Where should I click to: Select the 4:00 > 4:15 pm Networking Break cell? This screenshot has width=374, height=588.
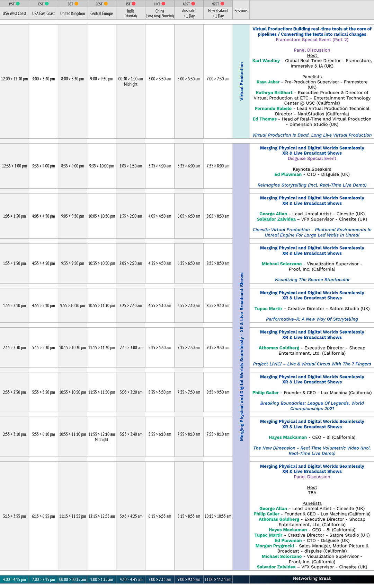[x=15, y=580]
